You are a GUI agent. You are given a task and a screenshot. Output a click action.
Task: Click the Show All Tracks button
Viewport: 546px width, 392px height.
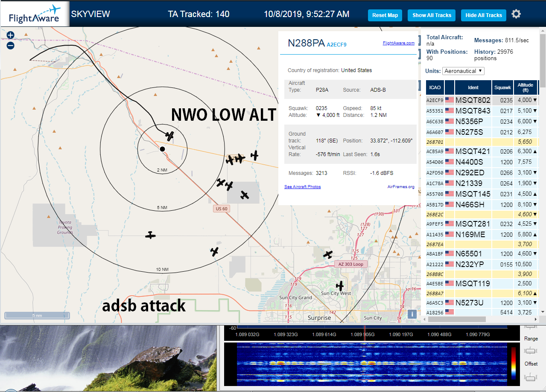[432, 15]
